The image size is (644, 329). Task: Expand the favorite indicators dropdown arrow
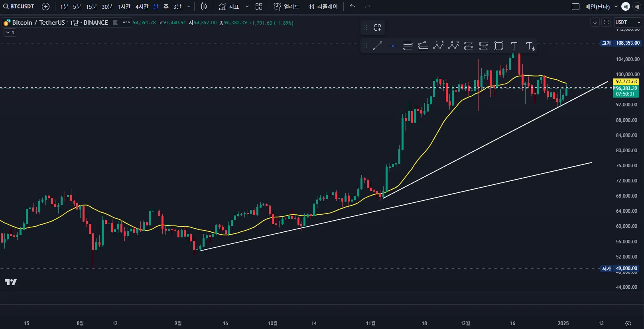pyautogui.click(x=247, y=7)
